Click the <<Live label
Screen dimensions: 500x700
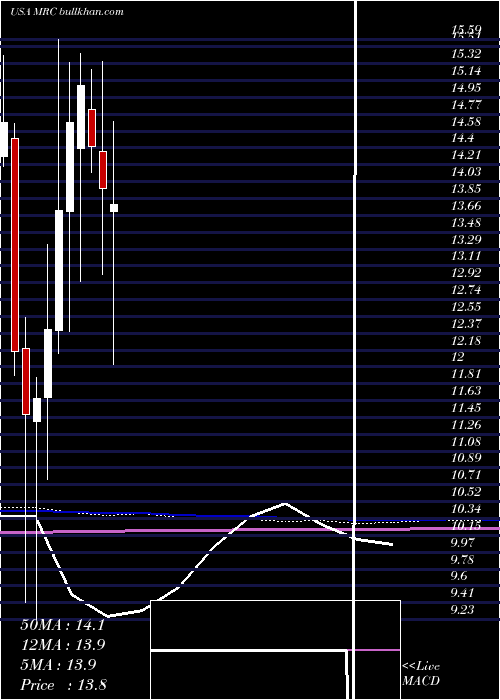pos(421,667)
